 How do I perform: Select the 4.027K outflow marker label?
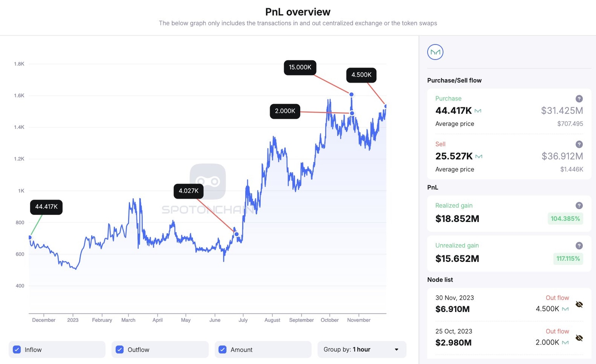pos(189,191)
